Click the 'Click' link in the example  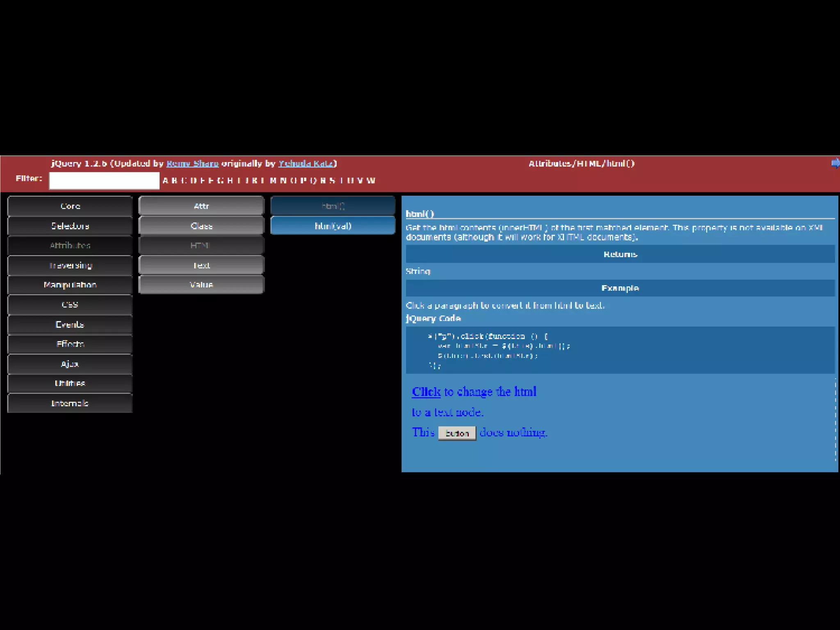coord(426,392)
